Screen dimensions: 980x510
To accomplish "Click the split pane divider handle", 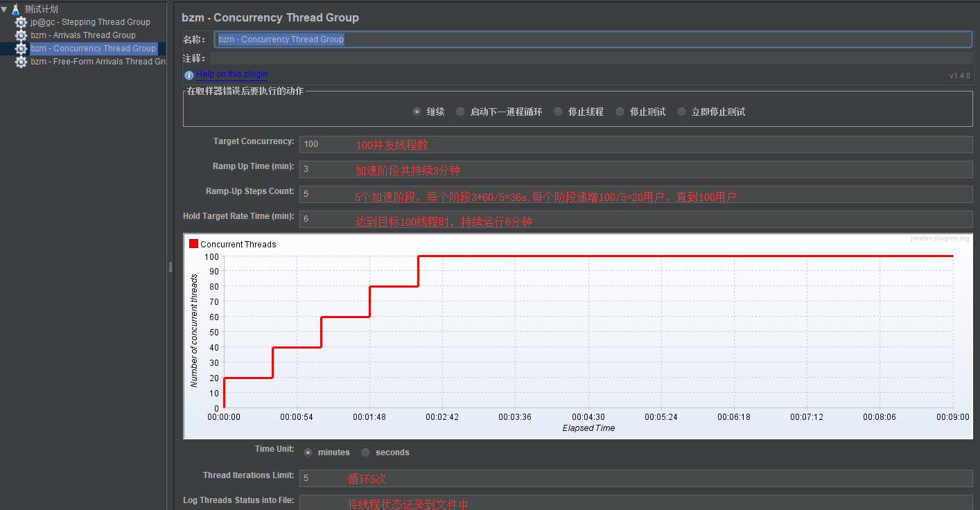I will 170,267.
